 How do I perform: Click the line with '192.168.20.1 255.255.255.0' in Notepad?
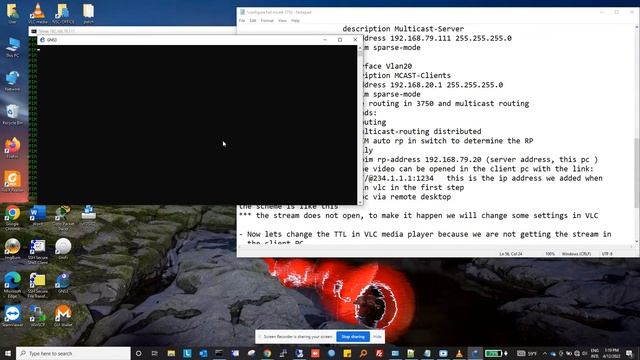(x=432, y=85)
